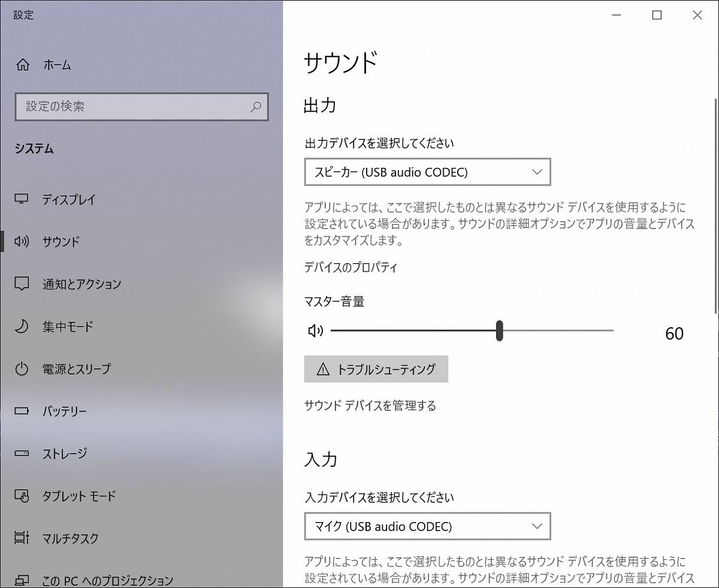The height and width of the screenshot is (588, 719).
Task: Click the Sound speaker icon in sidebar
Action: tap(22, 242)
